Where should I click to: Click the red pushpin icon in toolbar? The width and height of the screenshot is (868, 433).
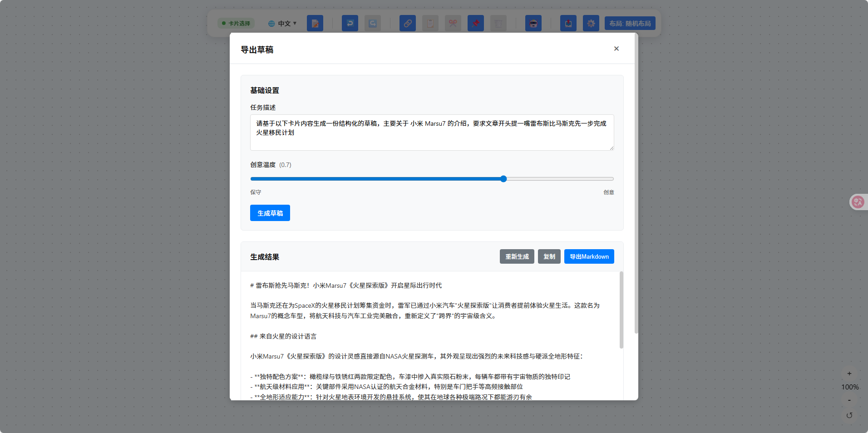tap(476, 23)
